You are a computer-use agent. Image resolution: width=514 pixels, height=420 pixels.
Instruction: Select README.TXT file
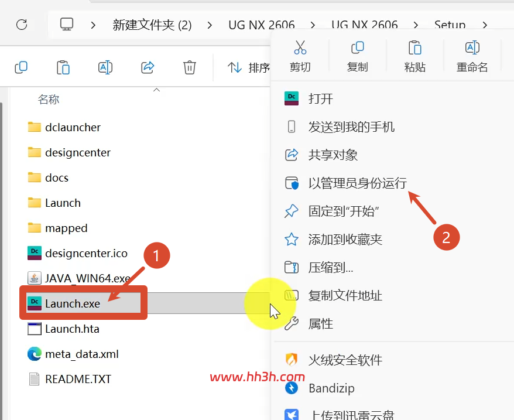point(70,379)
